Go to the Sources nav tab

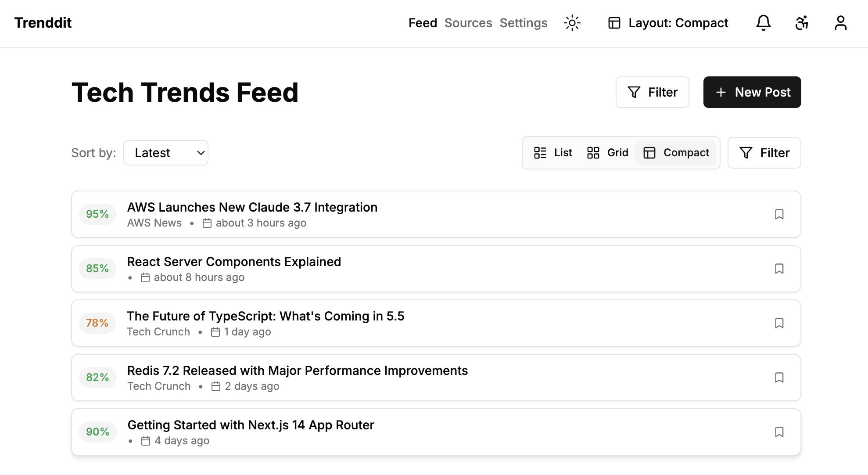coord(468,23)
